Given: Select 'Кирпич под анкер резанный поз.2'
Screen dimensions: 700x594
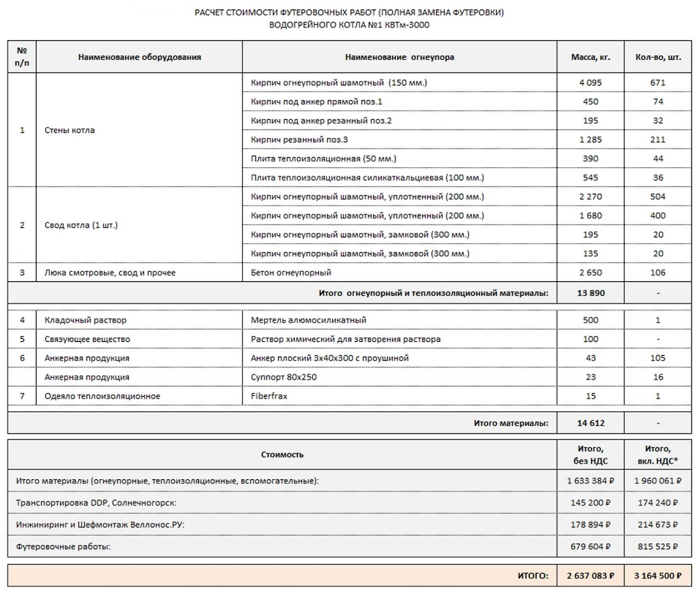Looking at the screenshot, I should 321,120.
